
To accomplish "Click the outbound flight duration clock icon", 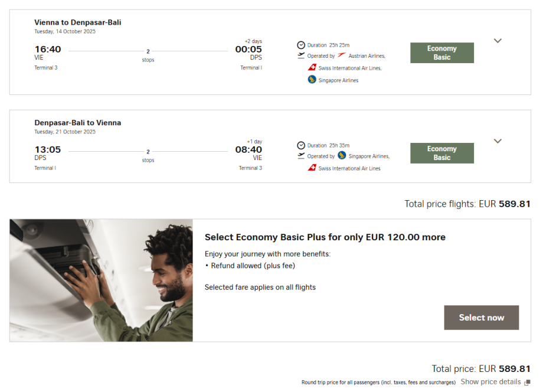I will coord(301,45).
